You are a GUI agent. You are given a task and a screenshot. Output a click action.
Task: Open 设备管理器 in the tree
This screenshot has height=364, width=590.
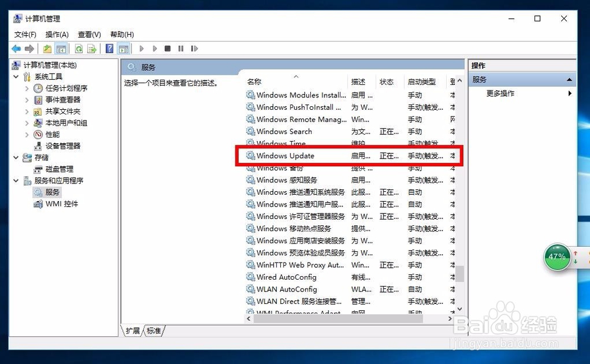point(63,146)
